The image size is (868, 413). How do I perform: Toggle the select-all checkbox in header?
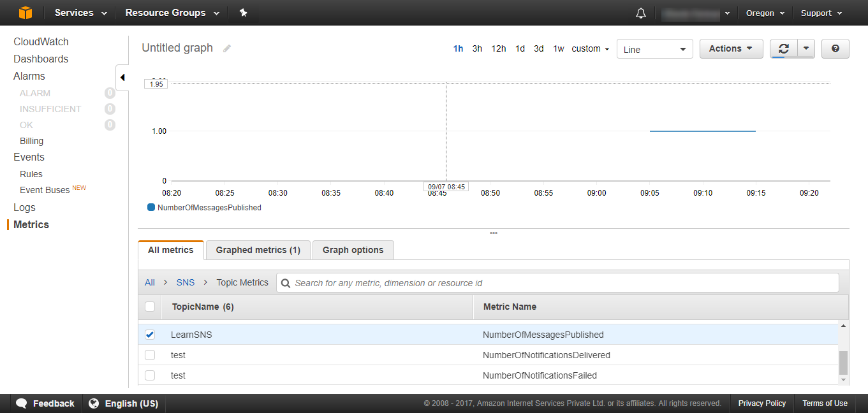pos(150,307)
